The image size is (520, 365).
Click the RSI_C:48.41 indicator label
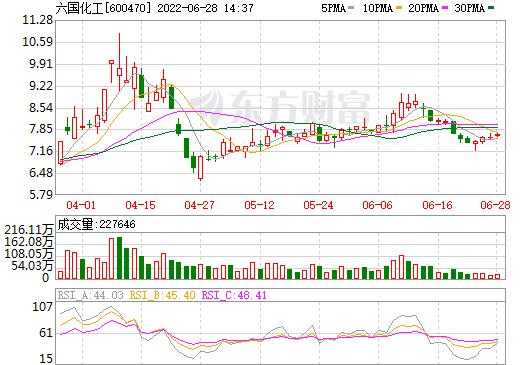(x=234, y=295)
